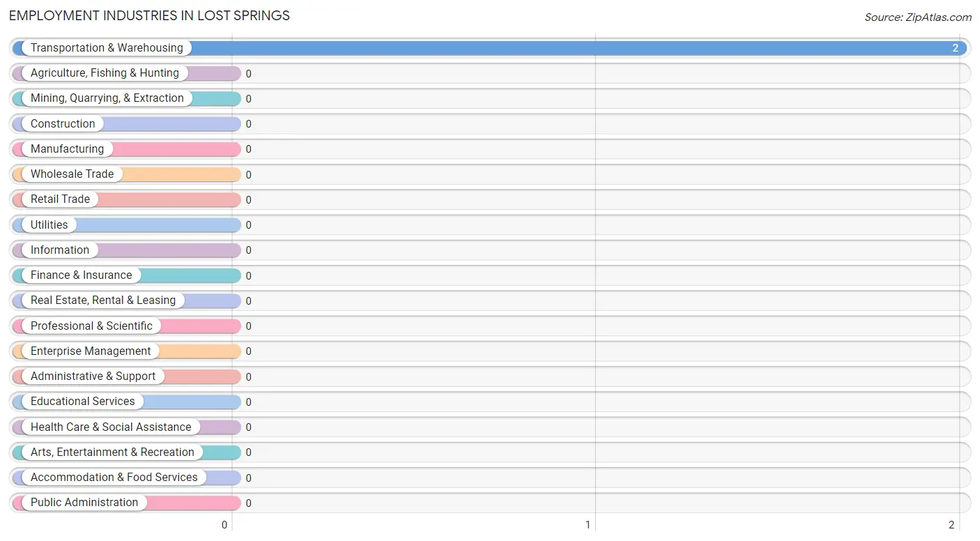Click the chart title Employment Industries in Lost Springs
980x541 pixels.
pyautogui.click(x=149, y=15)
